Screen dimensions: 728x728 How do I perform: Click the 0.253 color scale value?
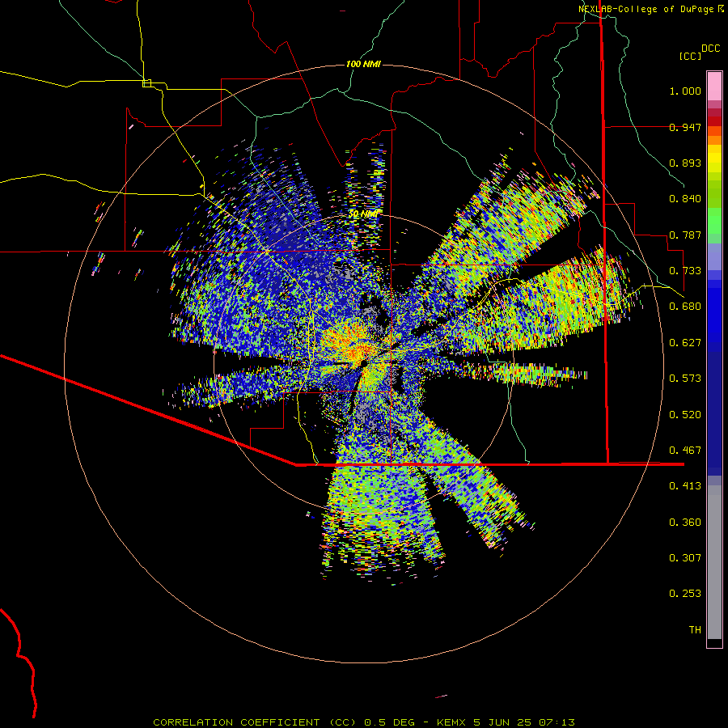pos(685,594)
